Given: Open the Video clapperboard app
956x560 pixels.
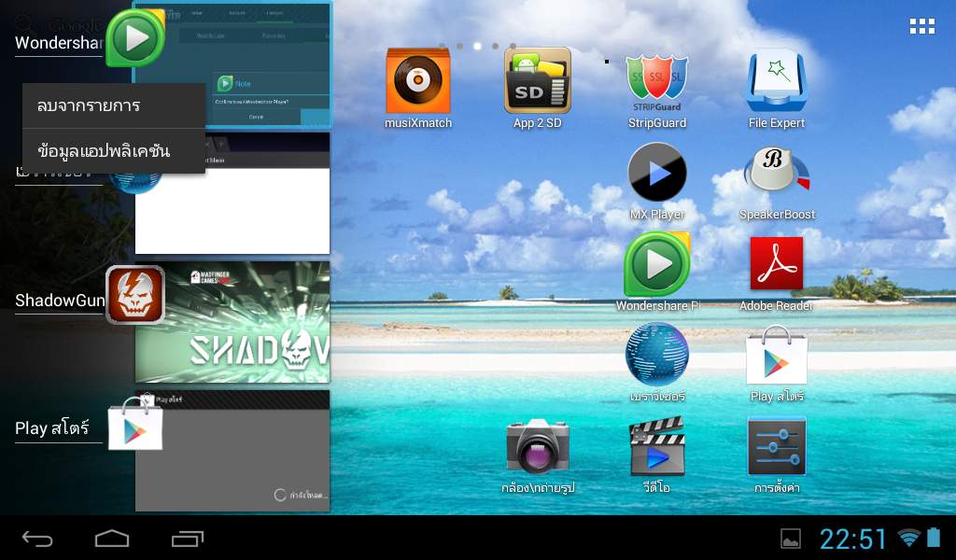Looking at the screenshot, I should (x=657, y=447).
